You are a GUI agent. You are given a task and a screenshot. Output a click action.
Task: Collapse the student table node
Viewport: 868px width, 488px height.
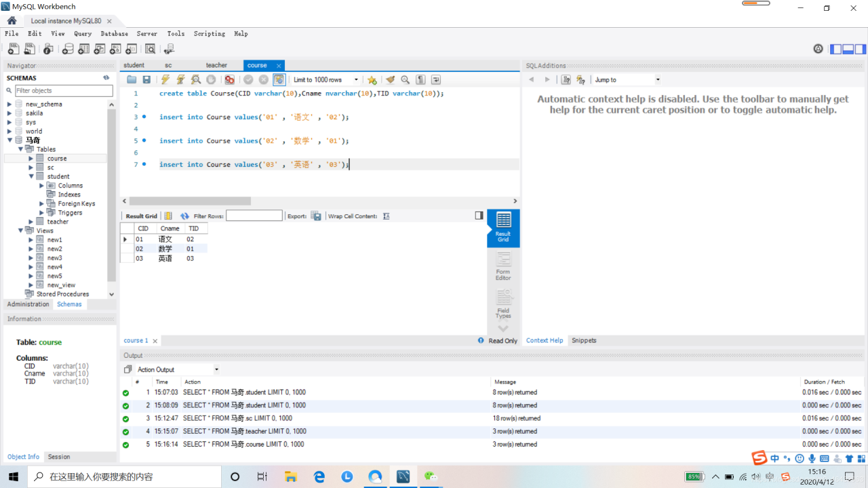pyautogui.click(x=31, y=176)
